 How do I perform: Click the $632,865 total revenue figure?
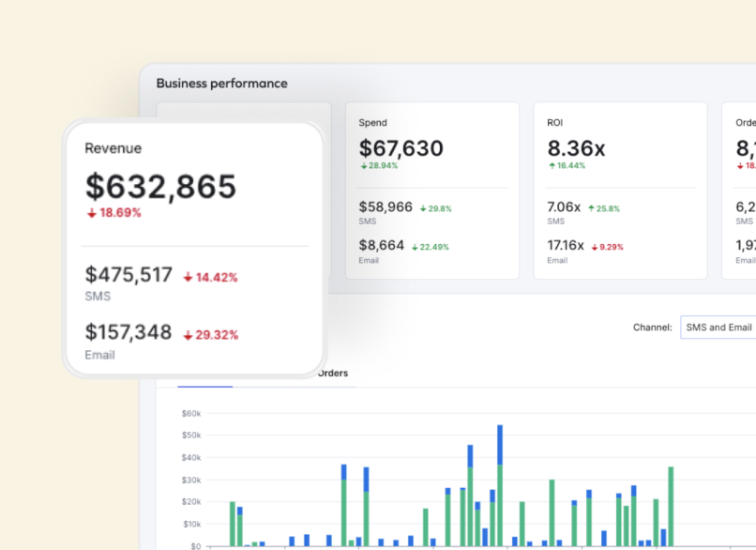(x=160, y=187)
